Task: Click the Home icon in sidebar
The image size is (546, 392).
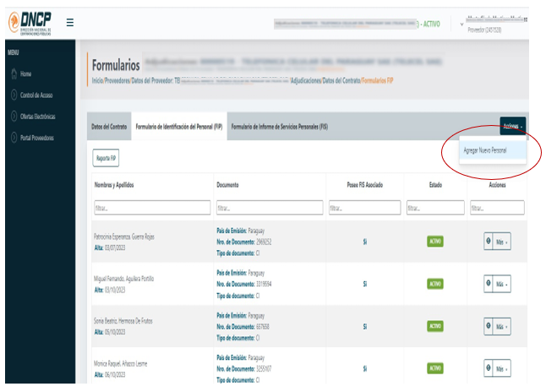Action: coord(14,73)
